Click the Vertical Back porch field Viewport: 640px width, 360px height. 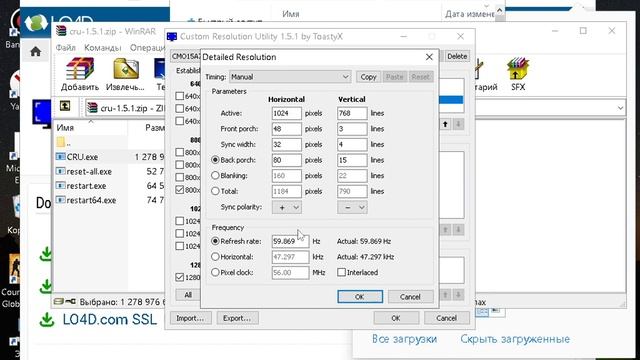(352, 160)
